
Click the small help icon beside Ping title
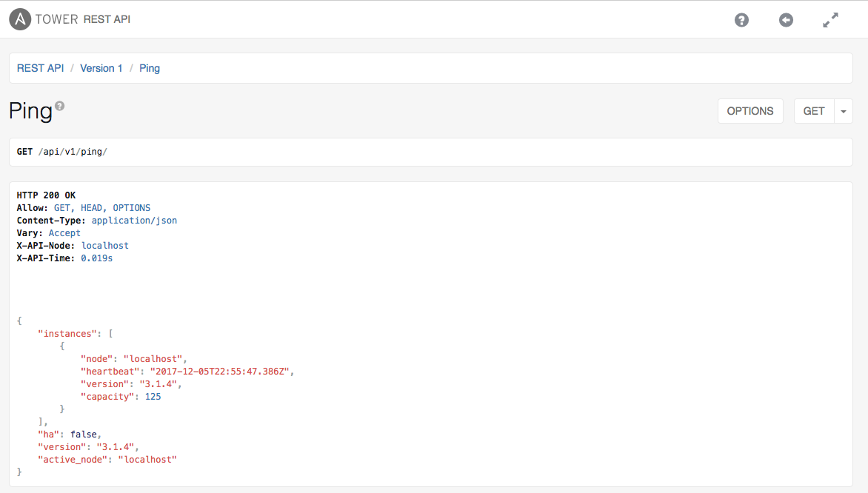(60, 106)
